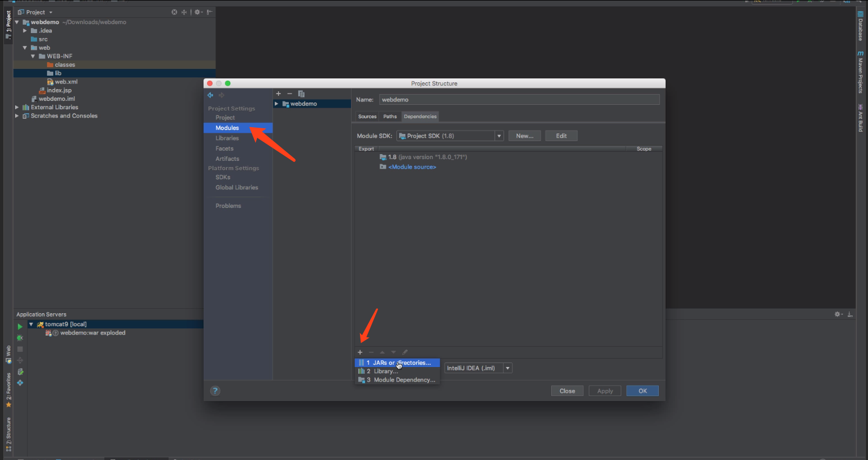Click the add module plus icon
This screenshot has width=868, height=460.
tap(278, 94)
